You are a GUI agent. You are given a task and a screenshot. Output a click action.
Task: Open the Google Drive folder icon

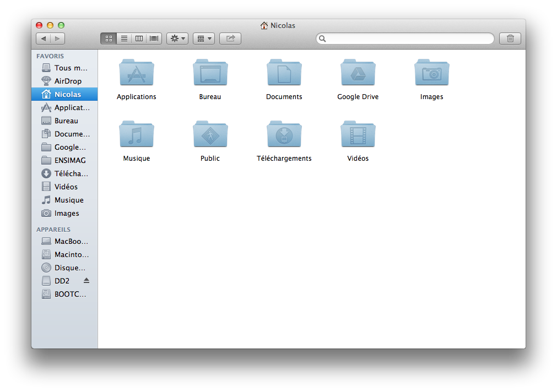pyautogui.click(x=358, y=73)
